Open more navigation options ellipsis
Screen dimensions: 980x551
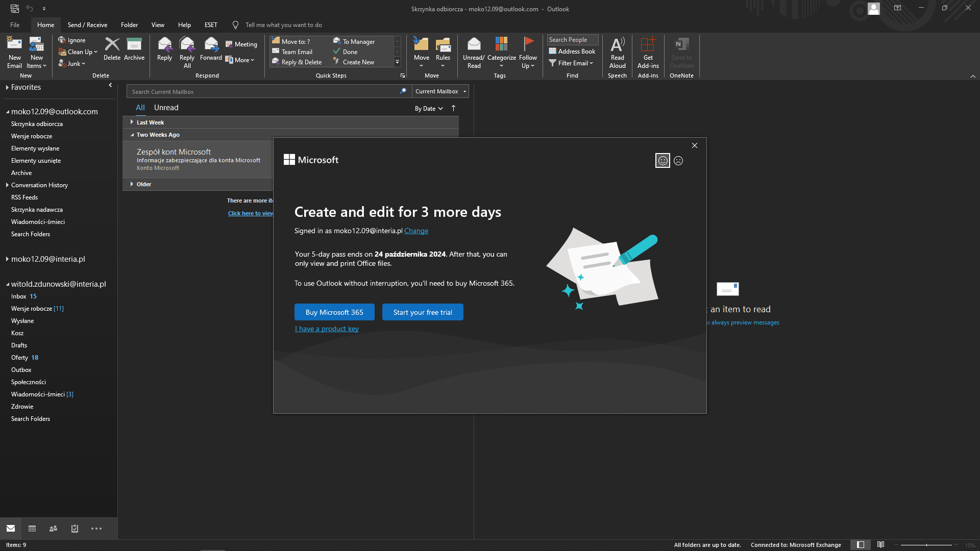pos(96,529)
